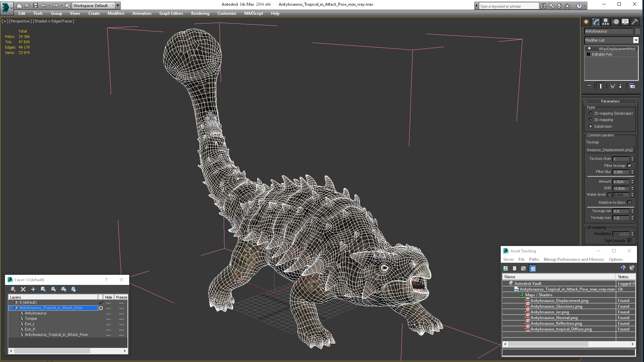Add selected objects to layer plus icon
The image size is (644, 362).
33,289
